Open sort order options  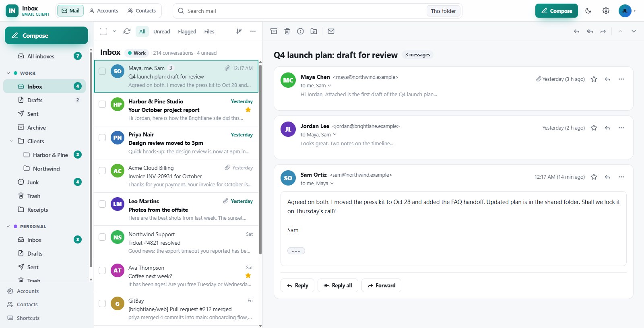pyautogui.click(x=239, y=31)
